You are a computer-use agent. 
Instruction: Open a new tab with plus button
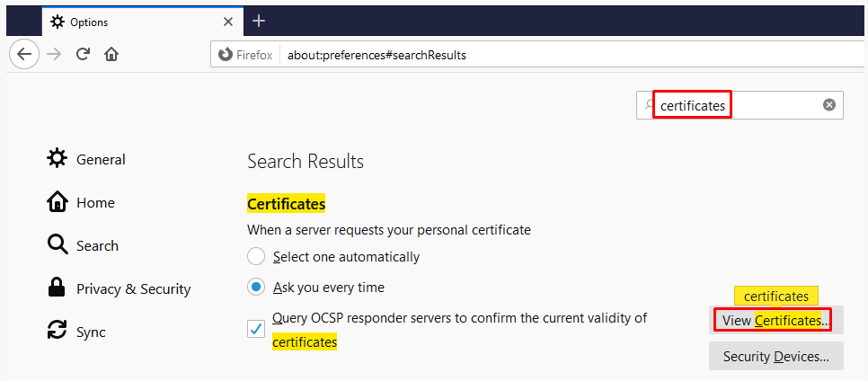tap(259, 21)
